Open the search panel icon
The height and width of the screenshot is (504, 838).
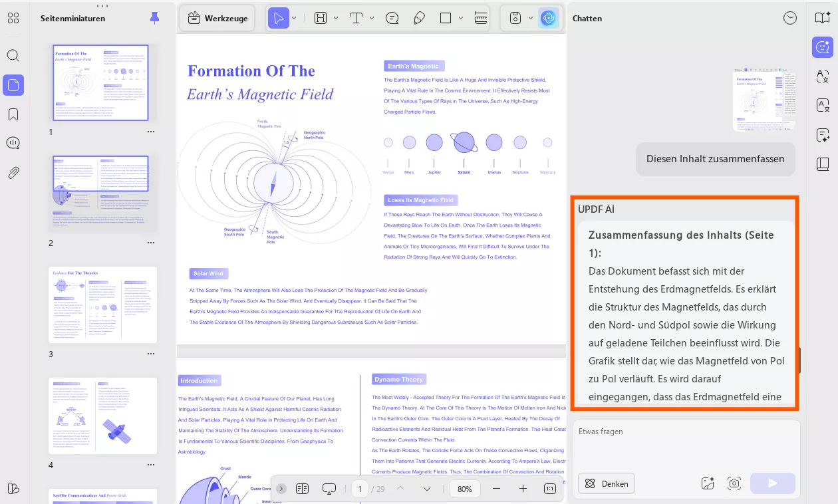pyautogui.click(x=13, y=55)
